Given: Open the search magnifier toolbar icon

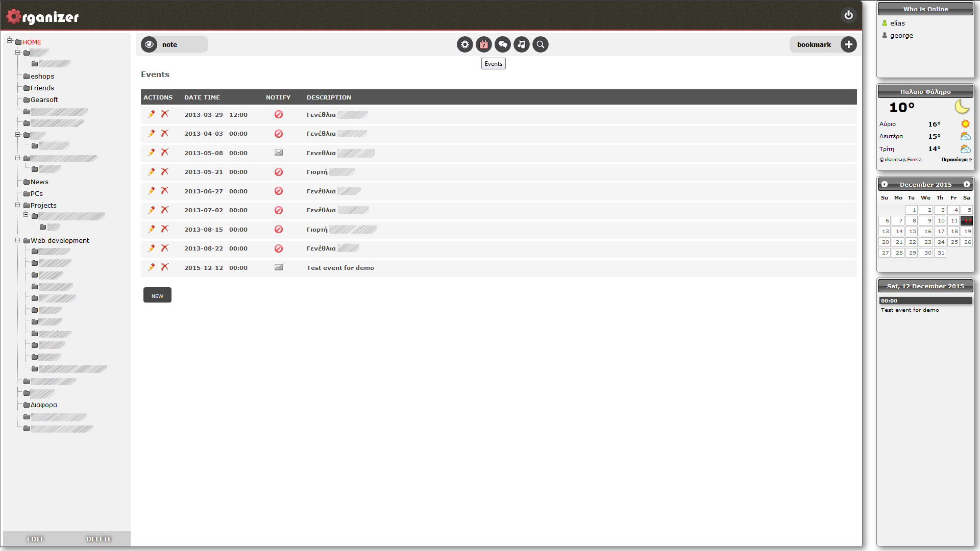Looking at the screenshot, I should (541, 44).
